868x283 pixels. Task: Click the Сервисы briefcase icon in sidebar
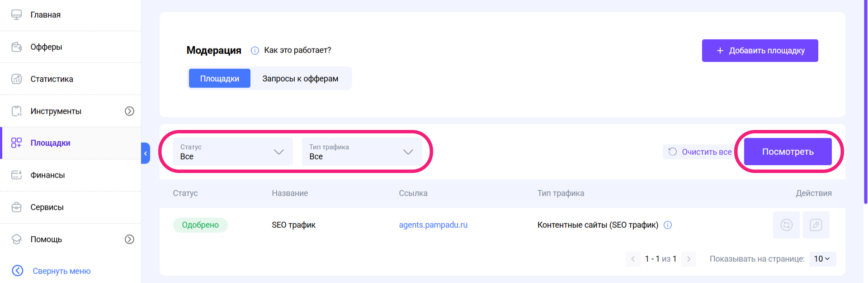click(x=17, y=207)
